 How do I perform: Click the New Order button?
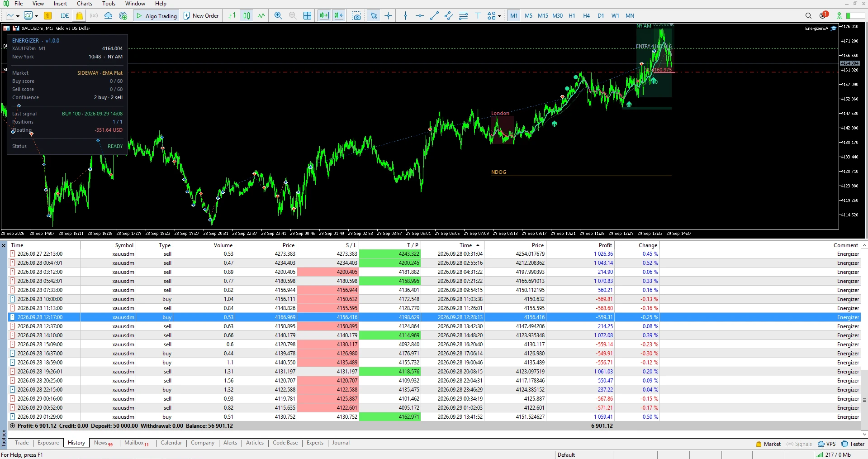[x=201, y=16]
